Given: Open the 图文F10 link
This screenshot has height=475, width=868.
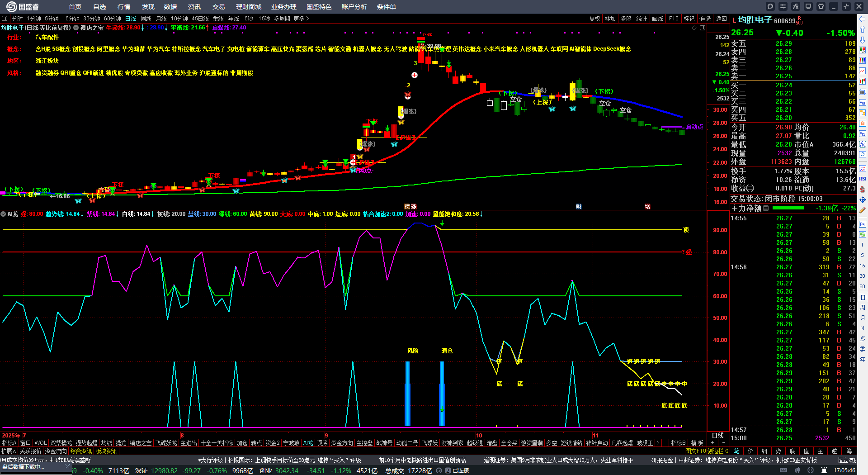Looking at the screenshot, I should (696, 451).
